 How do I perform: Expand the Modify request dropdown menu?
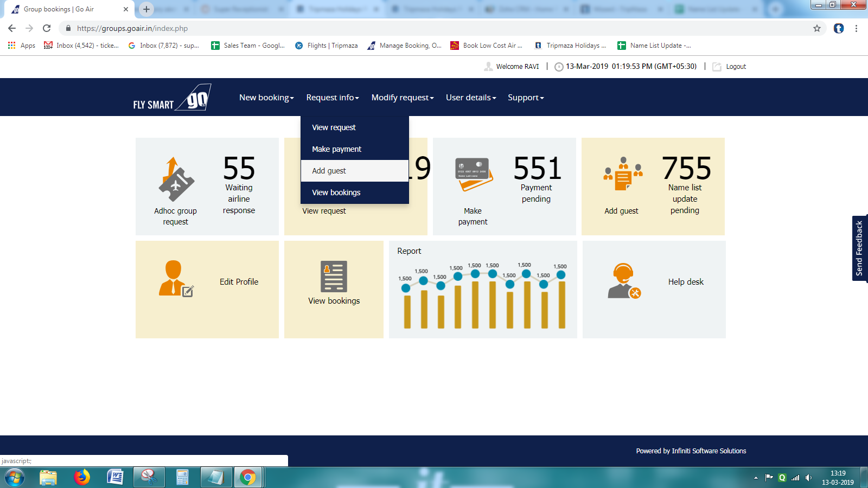point(403,98)
